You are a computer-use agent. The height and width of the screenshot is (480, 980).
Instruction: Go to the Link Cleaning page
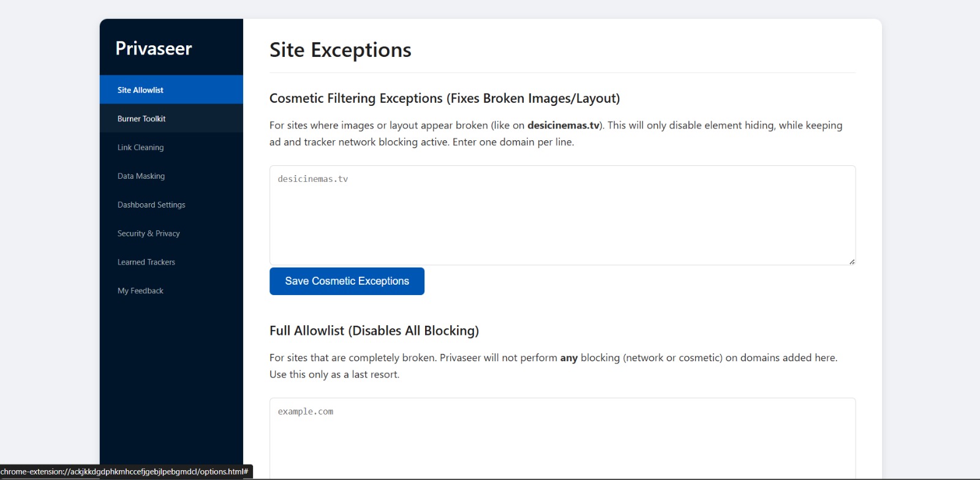140,148
